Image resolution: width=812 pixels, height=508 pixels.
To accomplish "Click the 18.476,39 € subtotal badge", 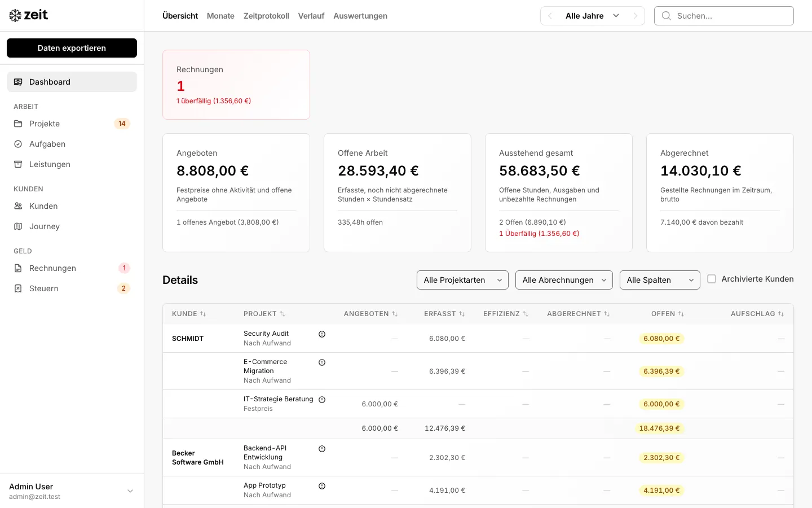I will point(659,428).
